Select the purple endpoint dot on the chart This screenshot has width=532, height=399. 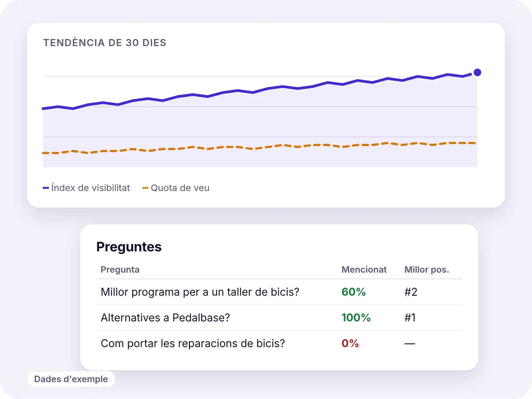tap(477, 72)
